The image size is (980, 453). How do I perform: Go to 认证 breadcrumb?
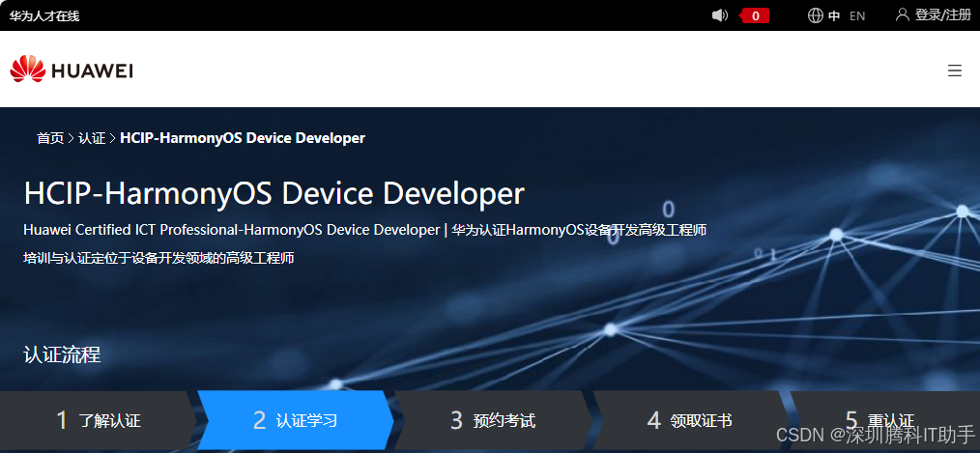pos(92,138)
